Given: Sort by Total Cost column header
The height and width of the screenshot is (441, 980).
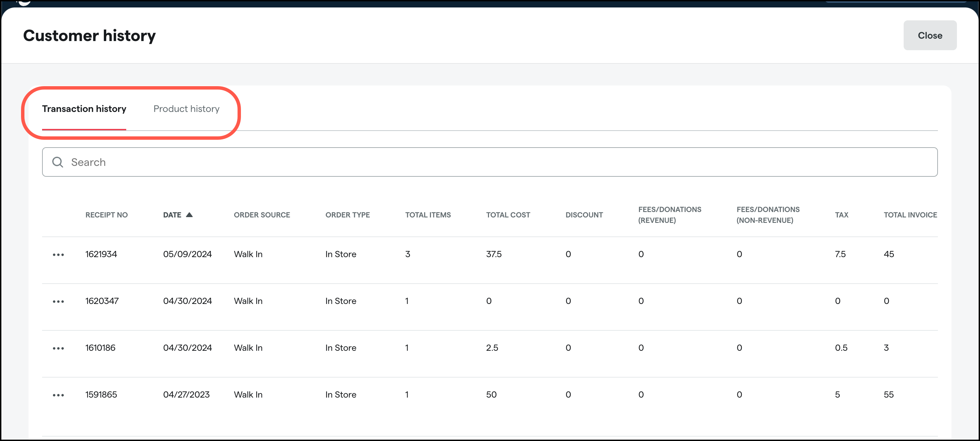Looking at the screenshot, I should [x=508, y=215].
